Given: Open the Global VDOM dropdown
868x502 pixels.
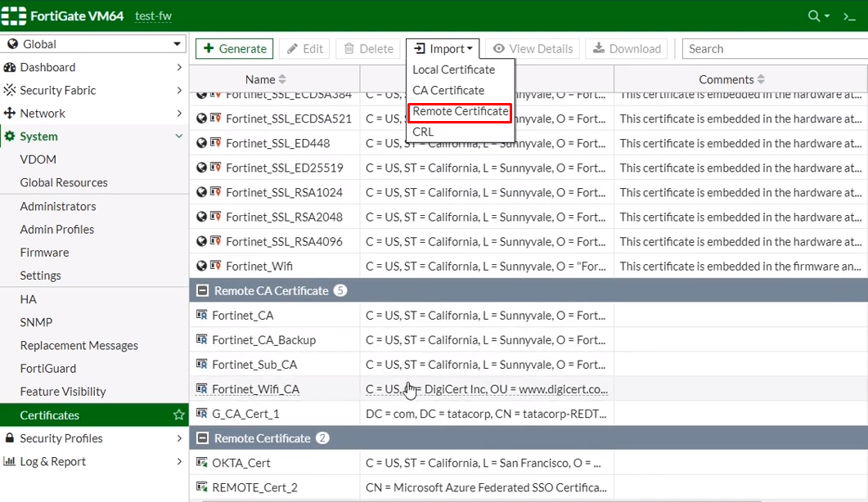Looking at the screenshot, I should 95,44.
